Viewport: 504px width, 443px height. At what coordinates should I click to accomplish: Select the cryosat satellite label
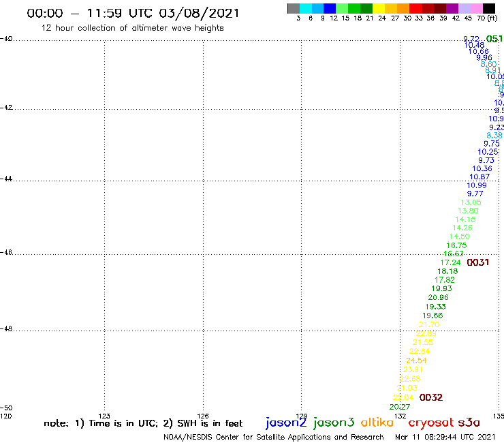point(431,423)
